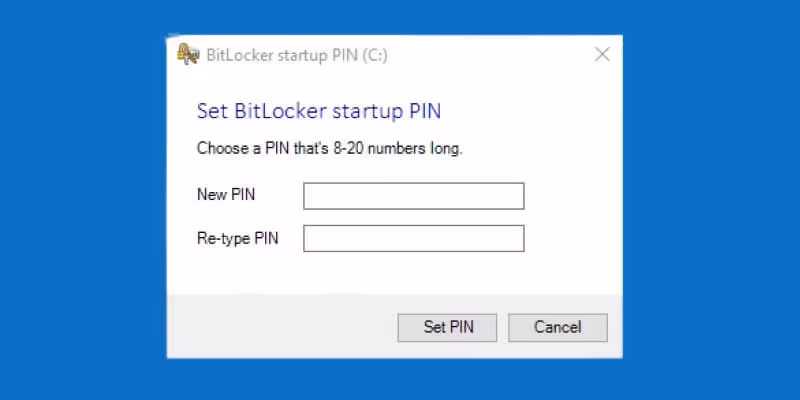Click blank white area below the Re-type PIN field
The image size is (800, 400).
click(400, 275)
